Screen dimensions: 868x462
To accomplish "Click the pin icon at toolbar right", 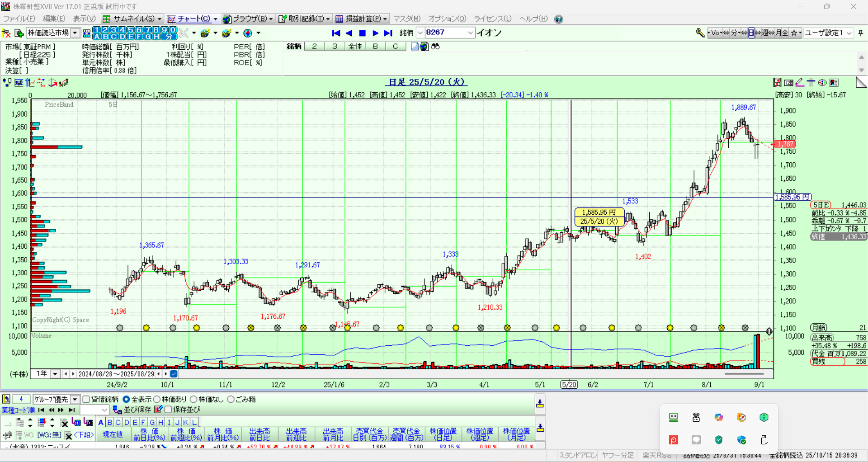I will [x=860, y=33].
